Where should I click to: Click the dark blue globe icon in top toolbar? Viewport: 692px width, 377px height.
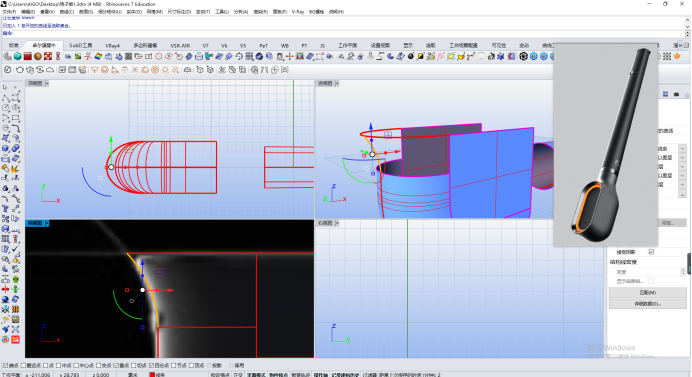[259, 57]
